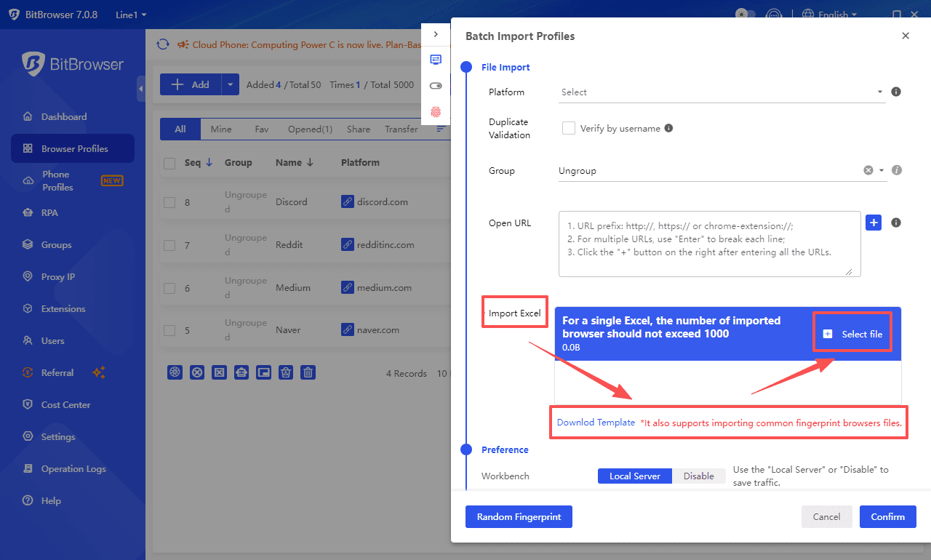Switch to the Mine tab
This screenshot has height=560, width=931.
[x=221, y=129]
